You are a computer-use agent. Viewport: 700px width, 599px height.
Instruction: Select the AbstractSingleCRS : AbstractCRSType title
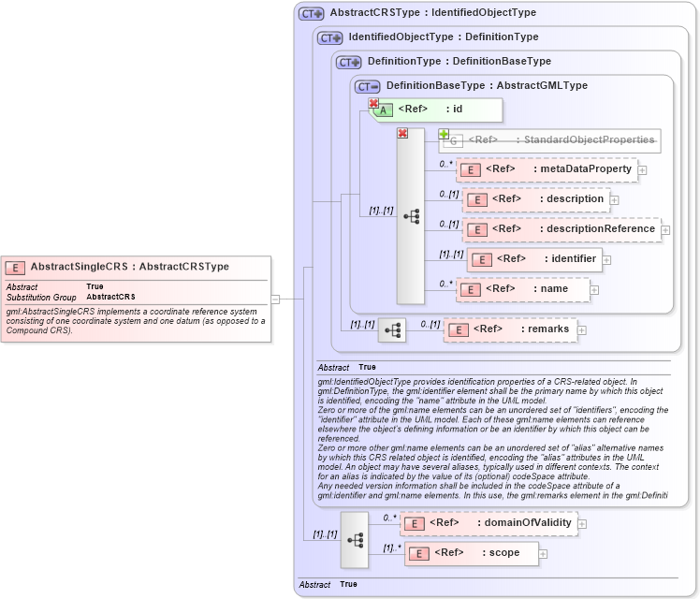(x=129, y=267)
